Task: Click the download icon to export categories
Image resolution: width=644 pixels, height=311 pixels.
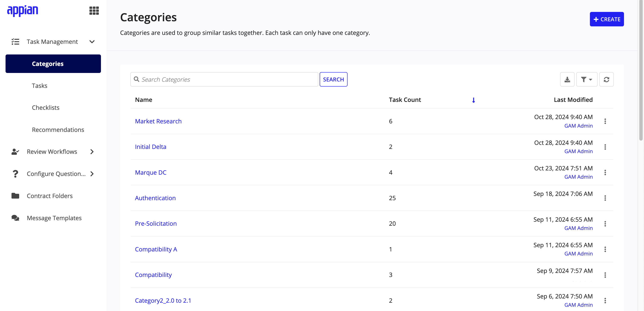Action: coord(567,79)
